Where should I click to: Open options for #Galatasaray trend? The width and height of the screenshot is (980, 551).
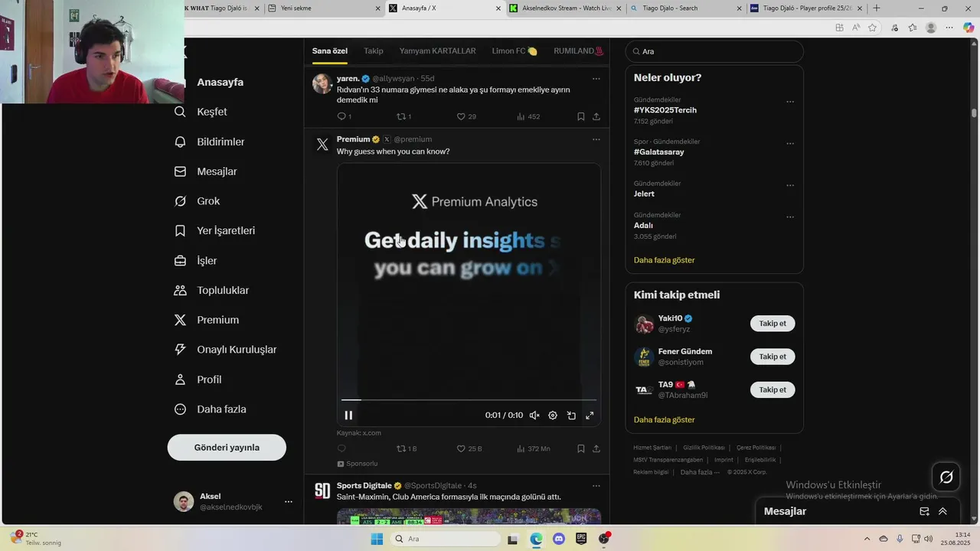(790, 144)
